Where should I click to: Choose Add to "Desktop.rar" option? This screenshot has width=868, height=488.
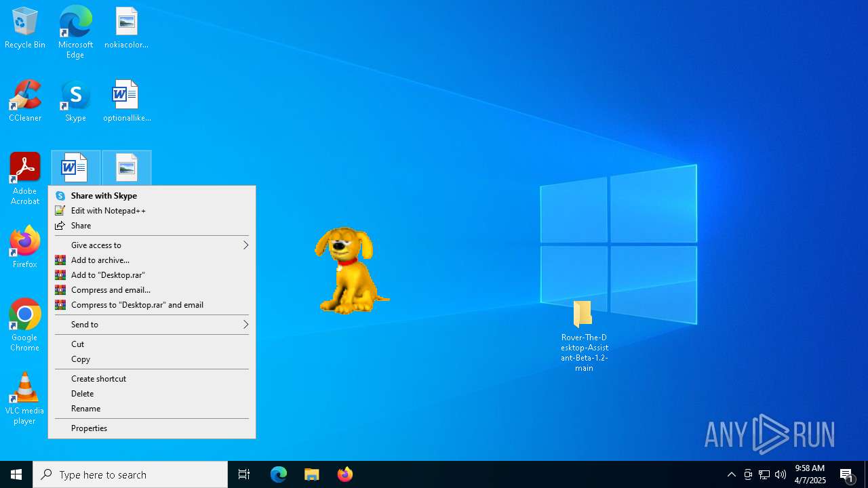(152, 274)
